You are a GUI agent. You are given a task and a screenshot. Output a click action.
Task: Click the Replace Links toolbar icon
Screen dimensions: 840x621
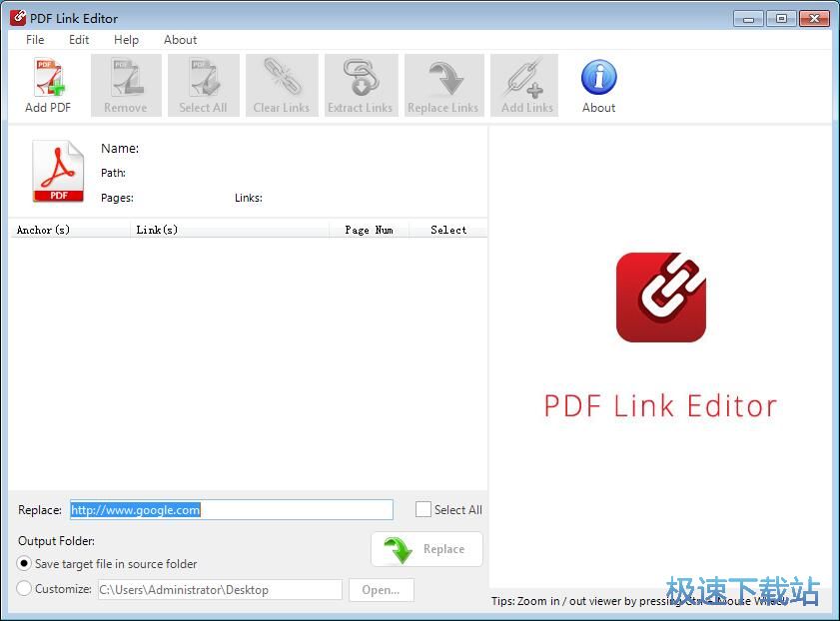[x=442, y=85]
